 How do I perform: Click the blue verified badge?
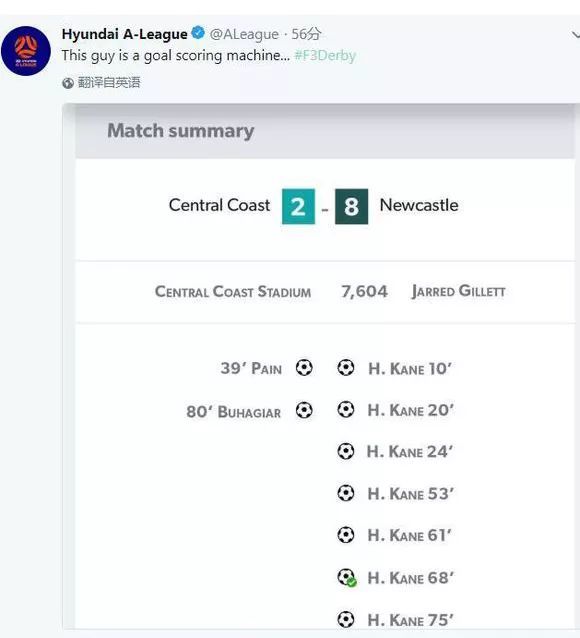[198, 33]
